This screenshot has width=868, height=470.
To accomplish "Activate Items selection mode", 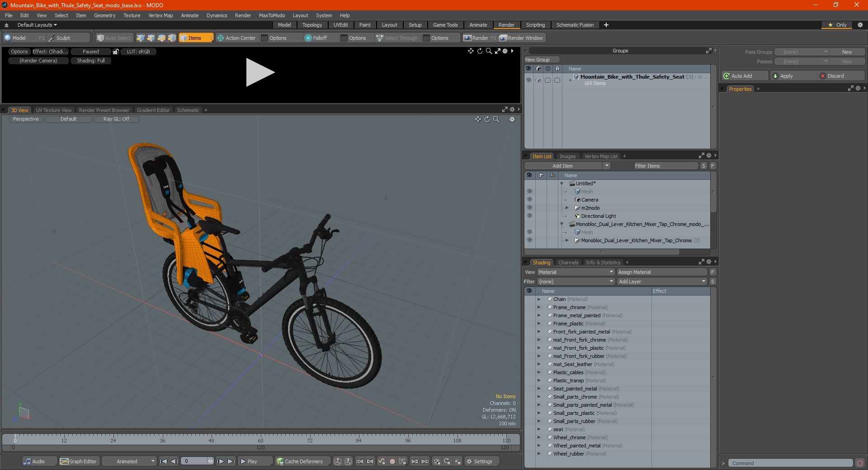I will point(196,38).
